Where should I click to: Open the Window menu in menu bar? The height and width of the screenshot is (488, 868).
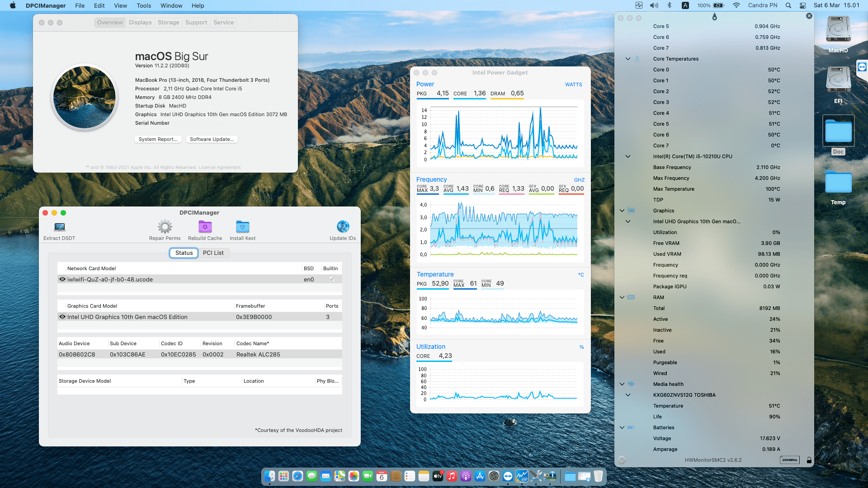pos(171,5)
